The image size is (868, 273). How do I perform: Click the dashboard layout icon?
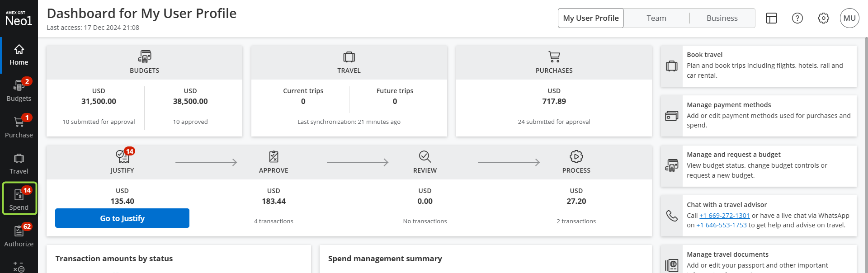(x=771, y=18)
